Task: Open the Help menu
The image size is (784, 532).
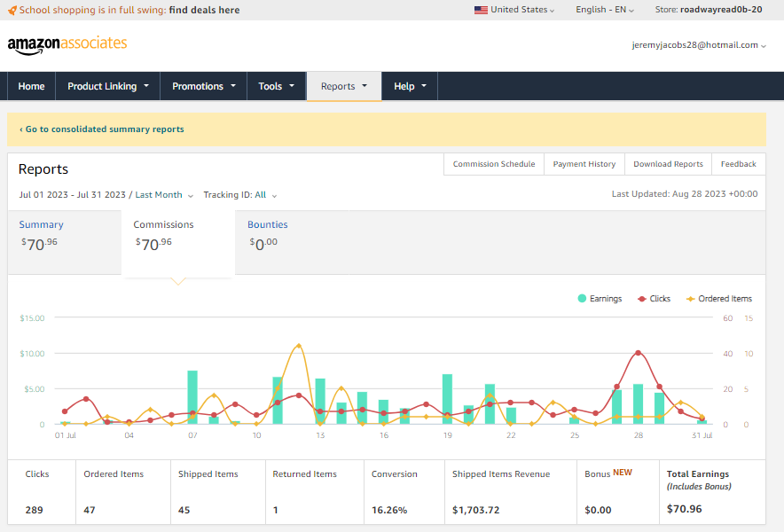Action: [410, 86]
